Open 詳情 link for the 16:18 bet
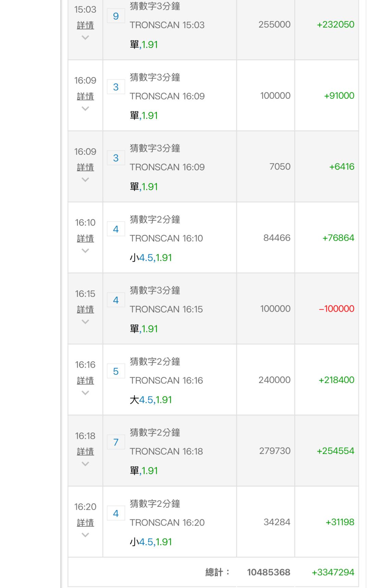Screen dimensions: 370x588 [x=85, y=452]
